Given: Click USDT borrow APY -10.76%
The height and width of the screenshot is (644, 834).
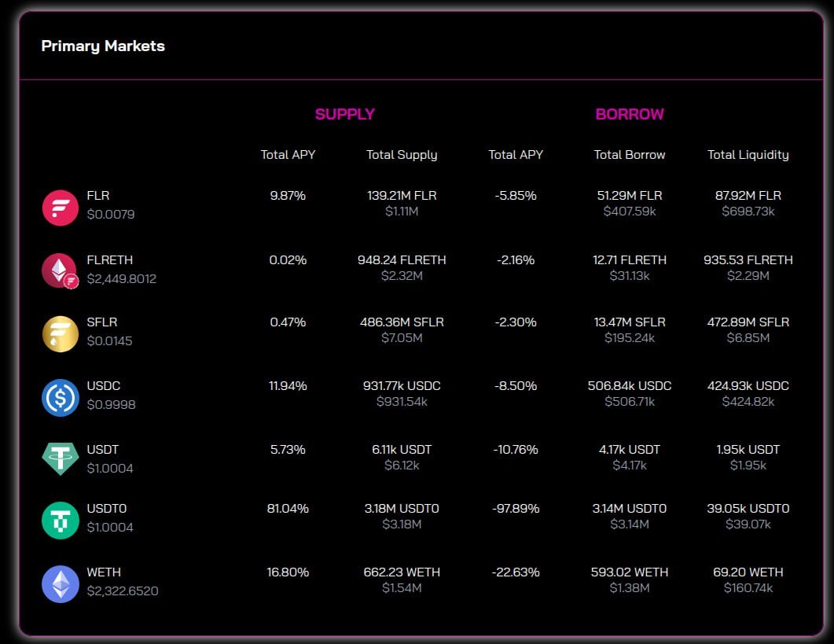Looking at the screenshot, I should [516, 449].
